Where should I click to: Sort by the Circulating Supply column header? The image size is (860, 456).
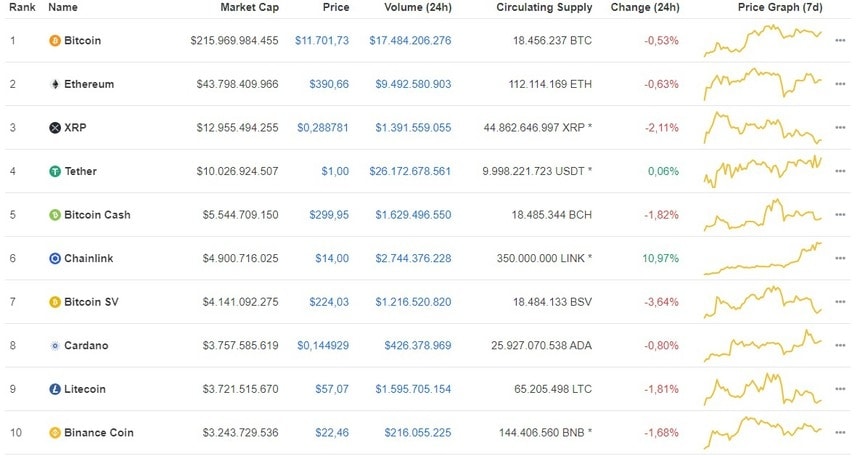(x=544, y=7)
